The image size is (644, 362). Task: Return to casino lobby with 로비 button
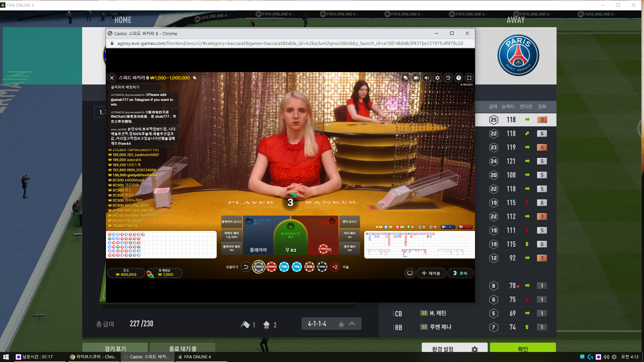point(460,273)
